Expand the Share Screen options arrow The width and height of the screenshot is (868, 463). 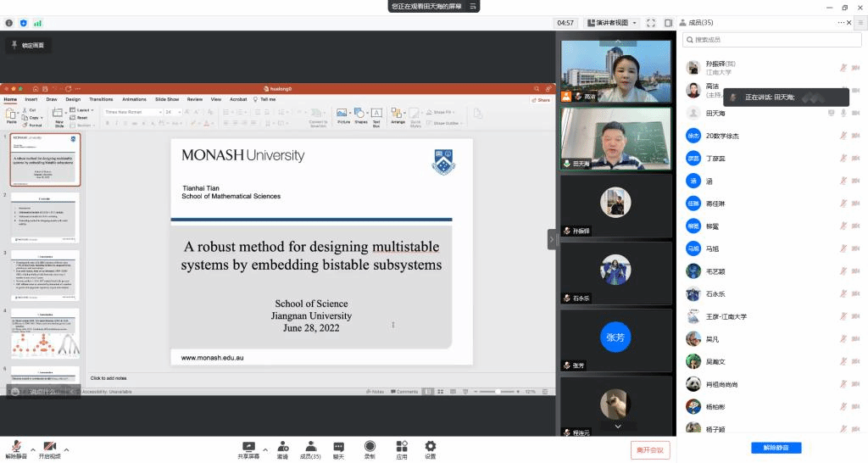264,449
